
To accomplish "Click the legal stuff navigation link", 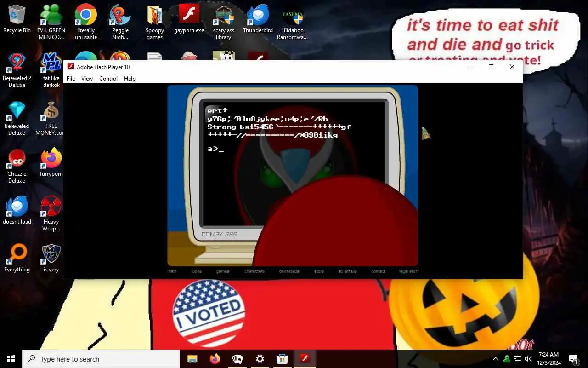I will pos(409,271).
